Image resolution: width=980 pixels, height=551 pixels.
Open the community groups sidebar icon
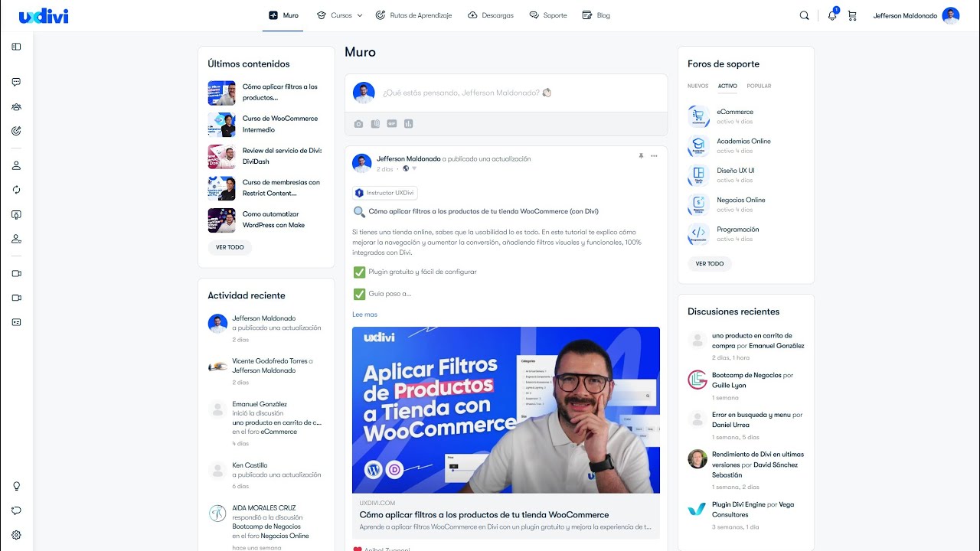coord(16,107)
